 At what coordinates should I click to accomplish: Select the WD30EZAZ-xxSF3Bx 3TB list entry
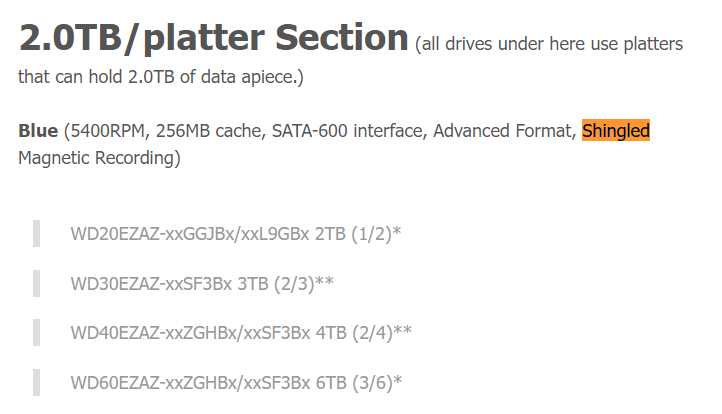click(202, 283)
